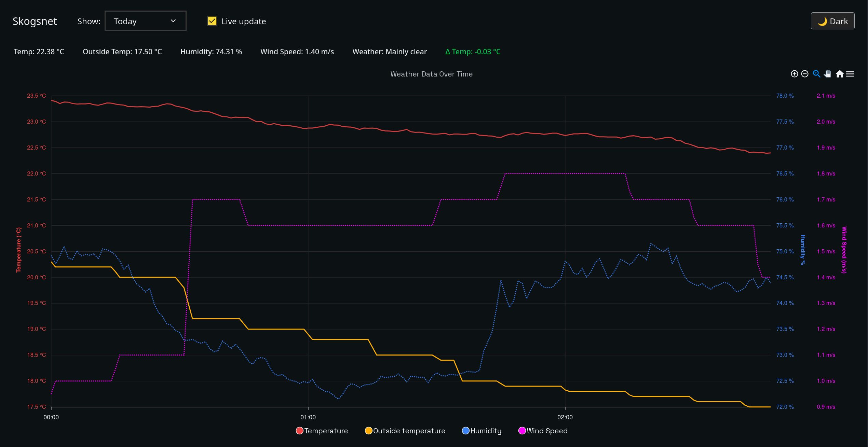Activate the box zoom magnifier tool

click(817, 74)
